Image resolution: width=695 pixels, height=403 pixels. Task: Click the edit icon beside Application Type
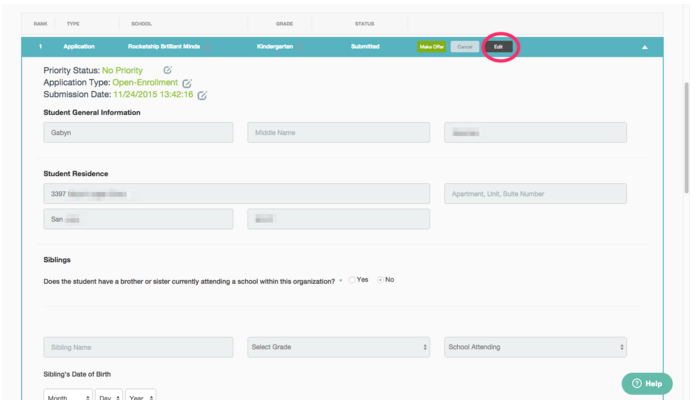tap(187, 83)
